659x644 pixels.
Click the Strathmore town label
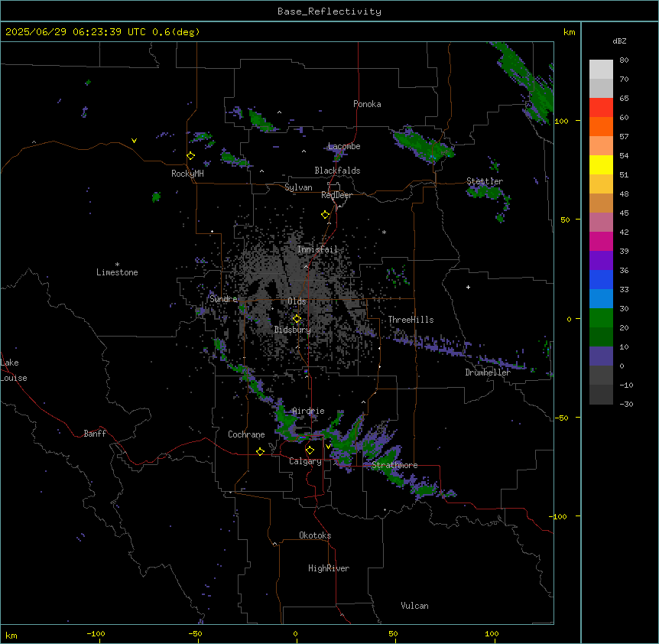tap(394, 465)
